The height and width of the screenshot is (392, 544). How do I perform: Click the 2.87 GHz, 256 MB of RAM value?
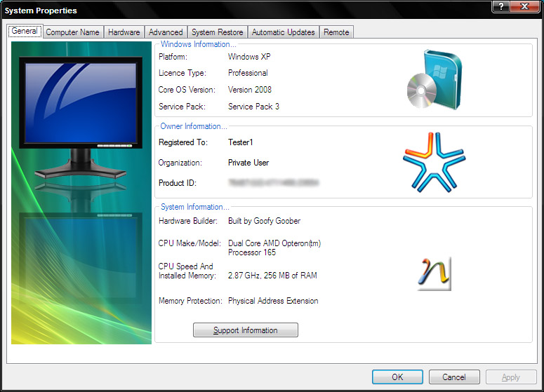click(272, 276)
